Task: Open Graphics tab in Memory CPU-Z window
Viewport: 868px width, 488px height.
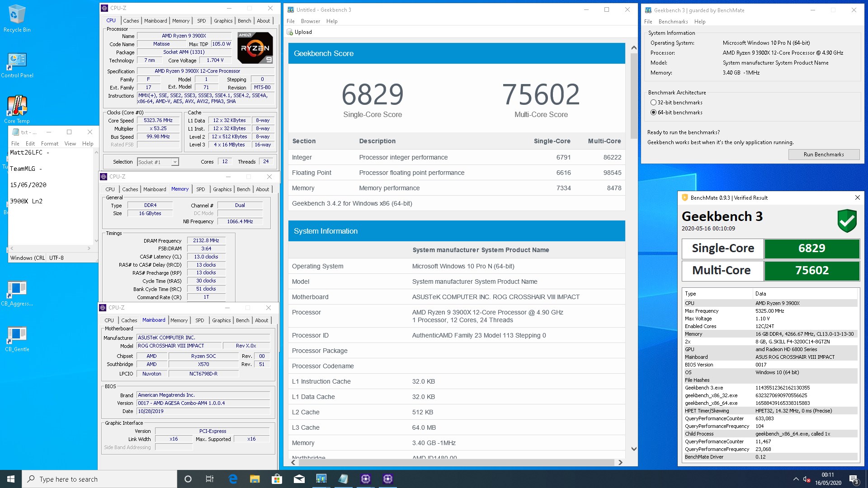Action: tap(222, 189)
